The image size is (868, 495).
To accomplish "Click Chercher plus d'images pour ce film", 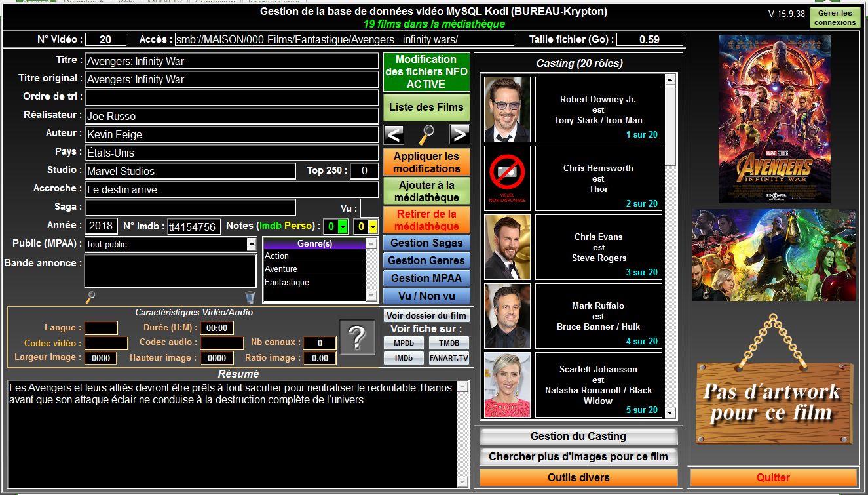I will [x=578, y=457].
